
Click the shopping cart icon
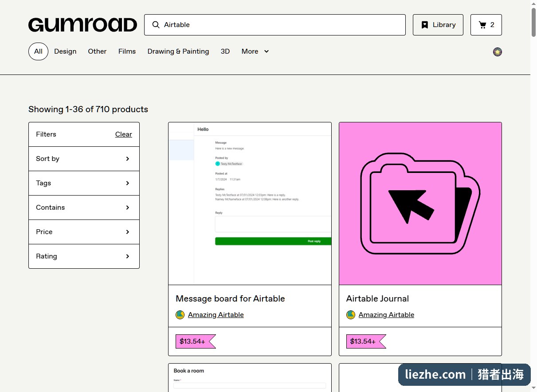click(x=482, y=25)
